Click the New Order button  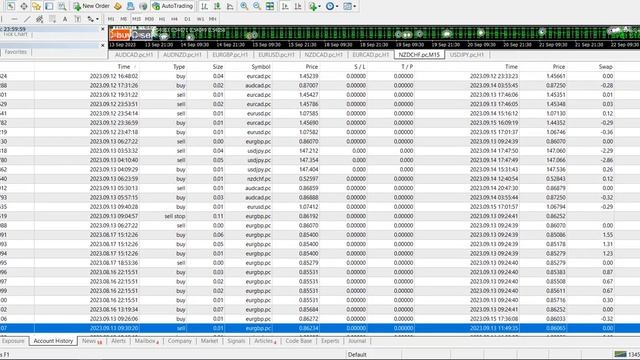pyautogui.click(x=91, y=6)
